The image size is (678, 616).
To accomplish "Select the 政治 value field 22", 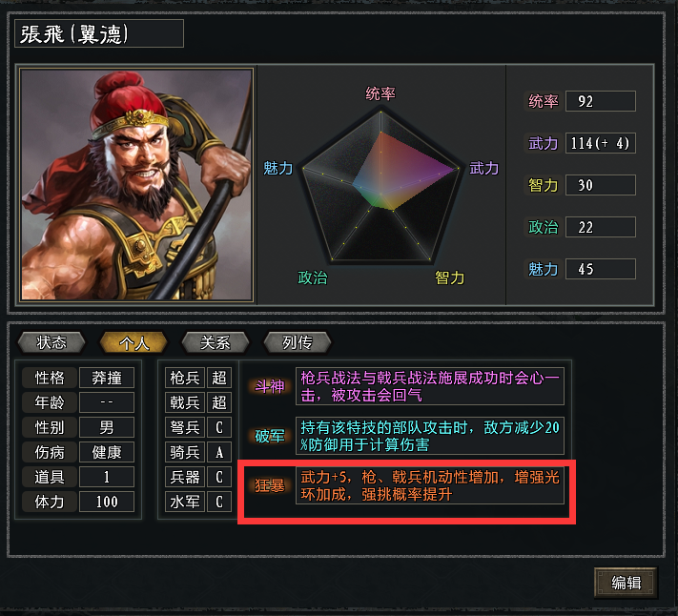I will [x=601, y=227].
